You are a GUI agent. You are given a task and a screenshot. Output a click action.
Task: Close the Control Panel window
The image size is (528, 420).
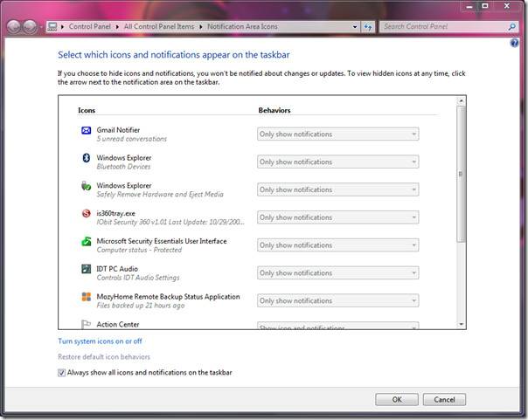point(507,6)
